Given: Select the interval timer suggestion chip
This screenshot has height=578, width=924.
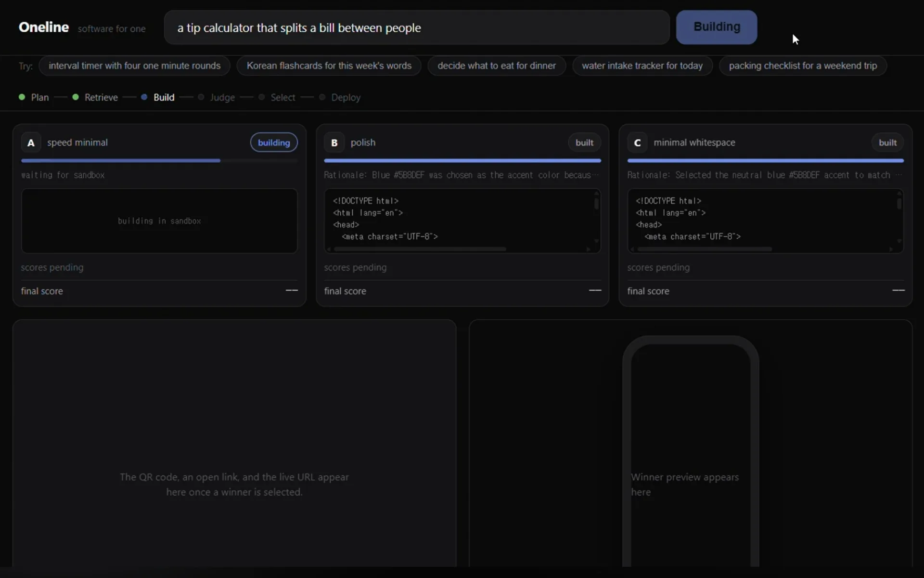Looking at the screenshot, I should 134,66.
